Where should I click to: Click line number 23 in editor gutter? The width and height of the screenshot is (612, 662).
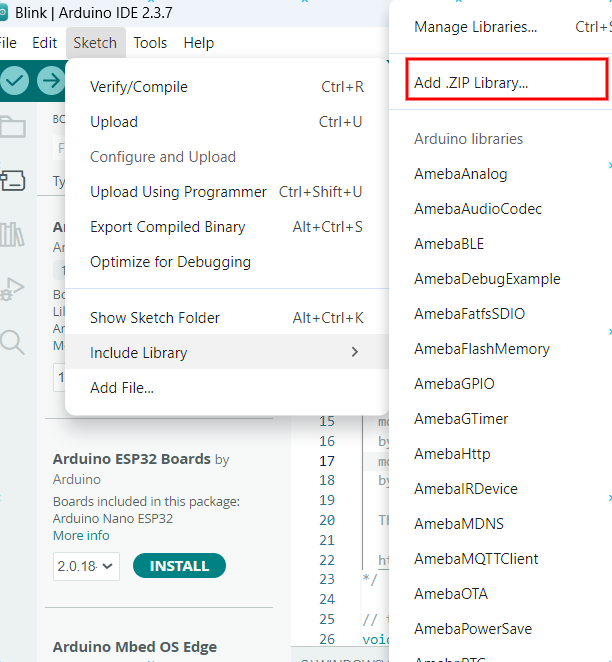click(x=327, y=579)
